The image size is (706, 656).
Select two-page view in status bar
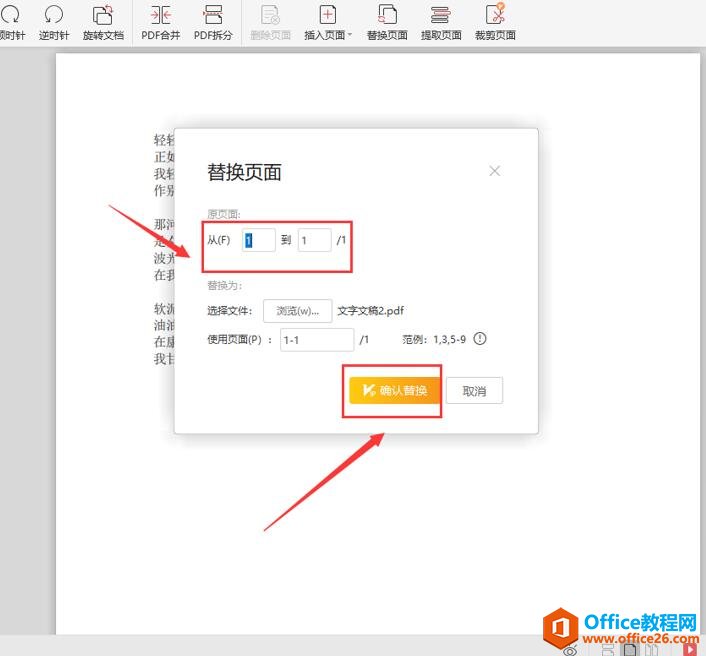pyautogui.click(x=651, y=650)
